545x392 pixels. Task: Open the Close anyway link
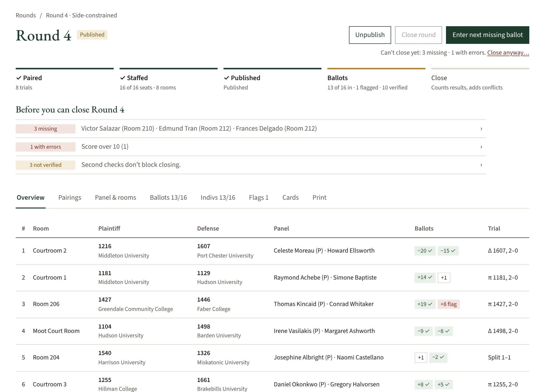tap(508, 53)
